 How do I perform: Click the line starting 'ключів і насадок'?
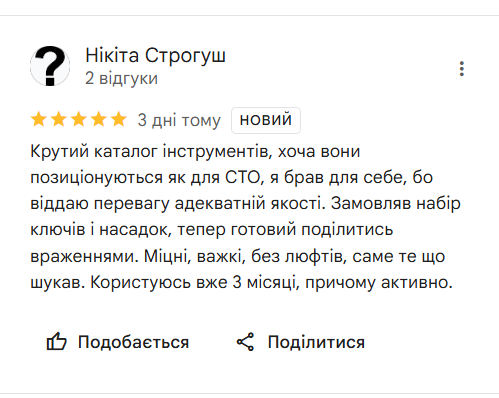pyautogui.click(x=212, y=230)
